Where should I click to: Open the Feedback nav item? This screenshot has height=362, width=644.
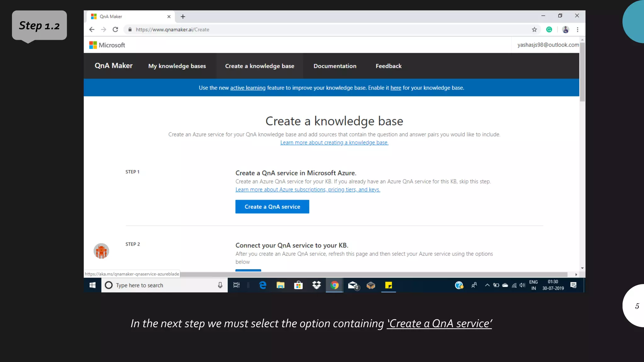click(x=389, y=66)
